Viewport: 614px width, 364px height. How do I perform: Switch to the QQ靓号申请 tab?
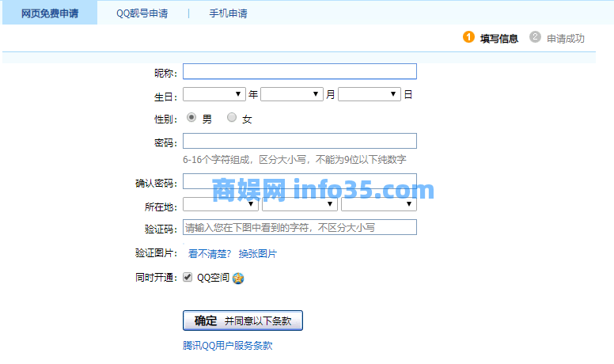coord(142,13)
